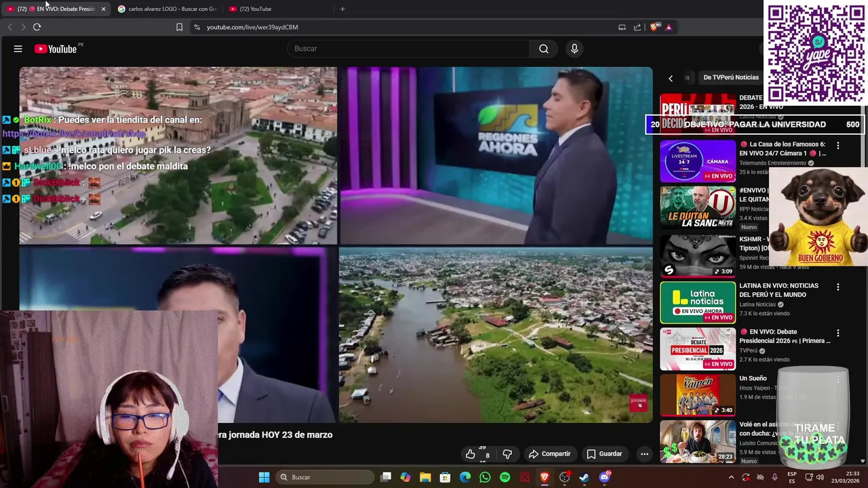Open the Le Quitan La Sanción thumbnail

pos(698,207)
